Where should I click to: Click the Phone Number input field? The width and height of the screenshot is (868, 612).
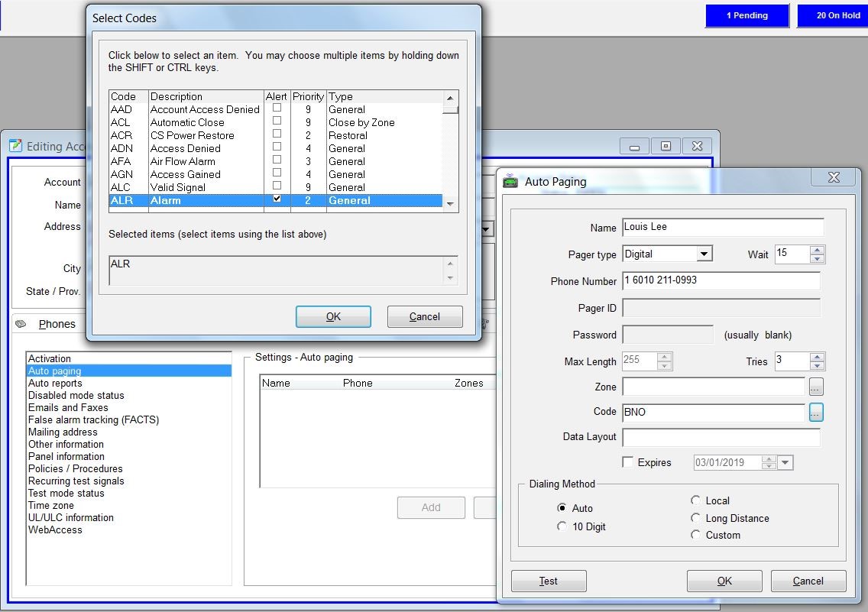point(721,280)
